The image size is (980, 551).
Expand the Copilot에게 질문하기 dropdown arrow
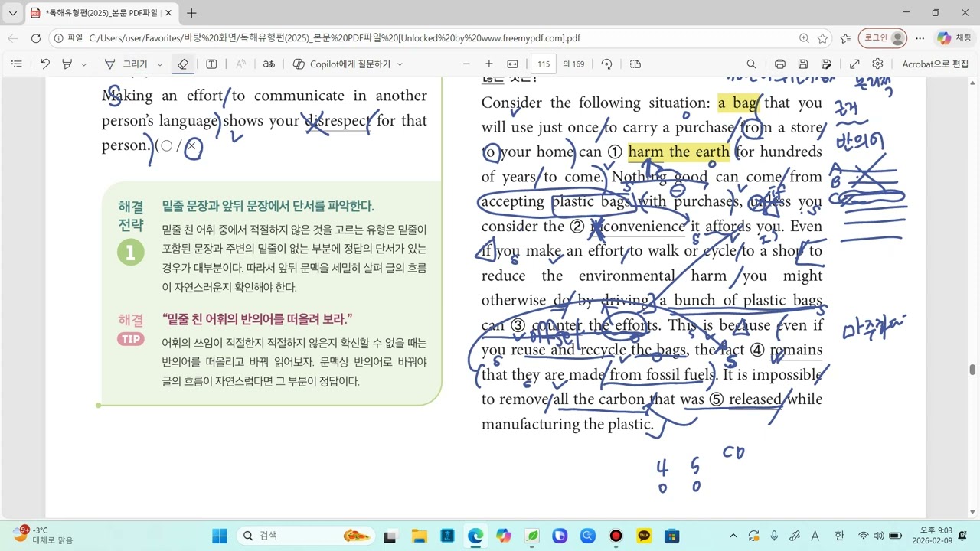click(x=400, y=64)
